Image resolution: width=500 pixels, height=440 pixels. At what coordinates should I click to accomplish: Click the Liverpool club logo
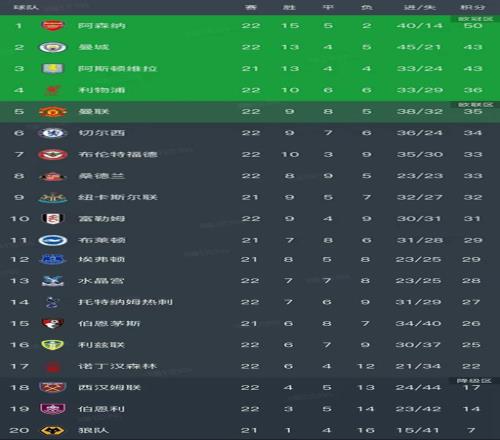[52, 90]
